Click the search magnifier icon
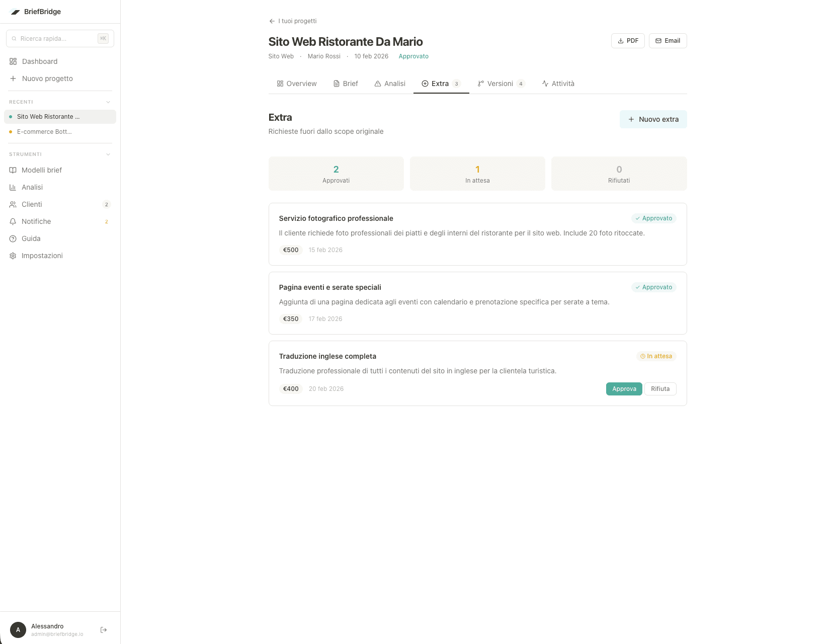Viewport: 832px width, 644px height. 15,38
